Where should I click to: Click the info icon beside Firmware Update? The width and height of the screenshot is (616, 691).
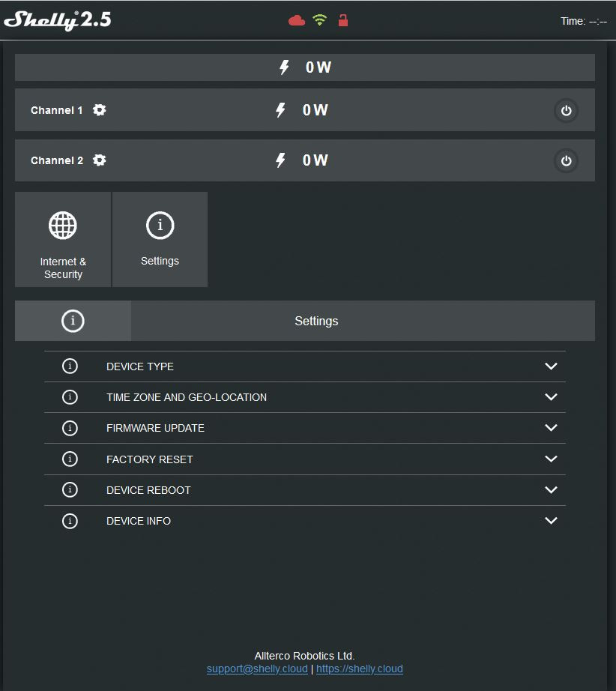pos(70,428)
